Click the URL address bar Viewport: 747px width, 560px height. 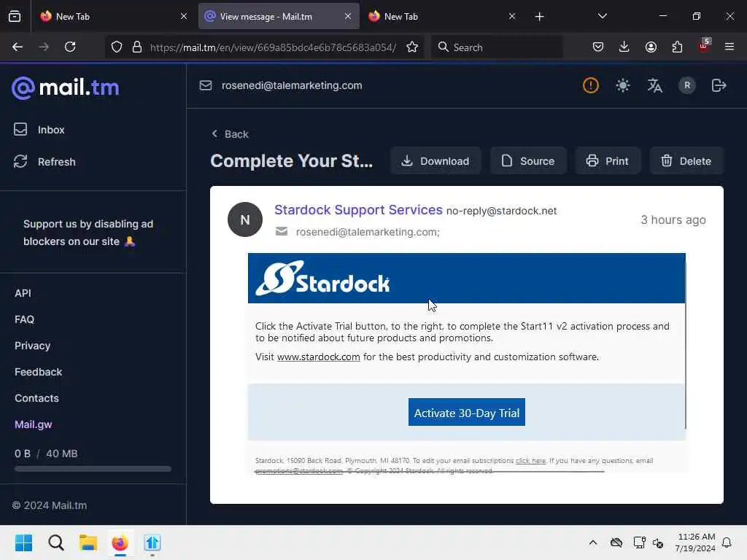pos(273,47)
